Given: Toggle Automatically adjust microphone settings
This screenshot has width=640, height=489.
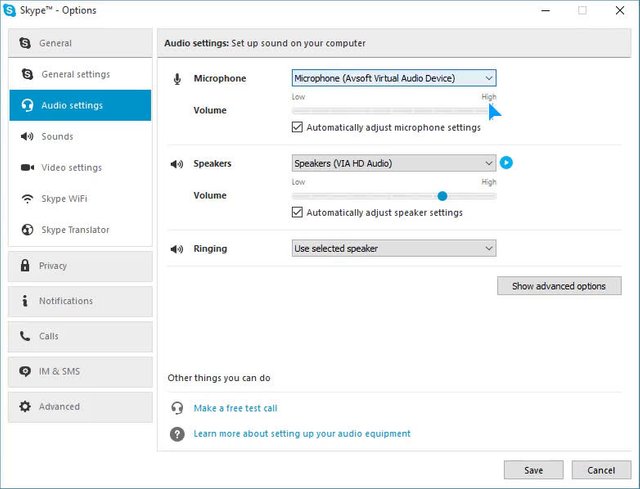Looking at the screenshot, I should (x=297, y=127).
